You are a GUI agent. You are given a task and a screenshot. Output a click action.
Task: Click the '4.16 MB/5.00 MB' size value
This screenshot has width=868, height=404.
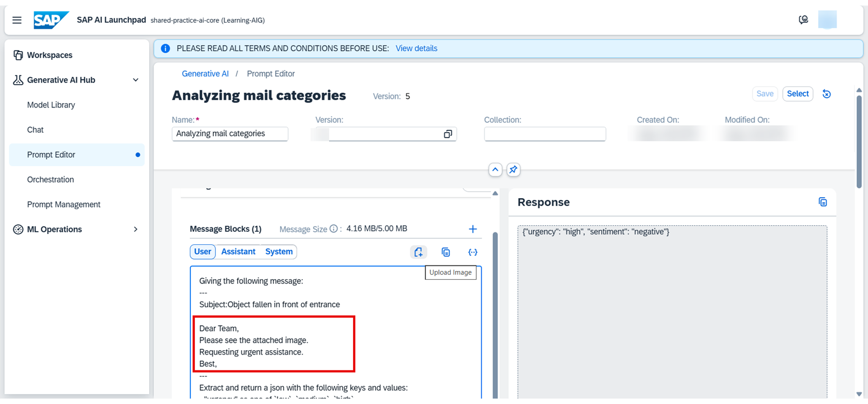[x=376, y=229]
